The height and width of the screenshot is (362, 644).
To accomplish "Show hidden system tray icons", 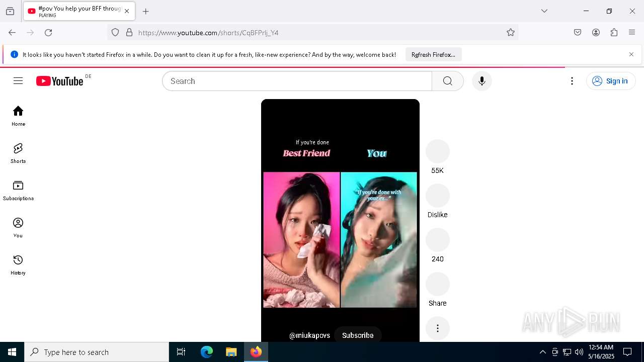I will [x=542, y=352].
